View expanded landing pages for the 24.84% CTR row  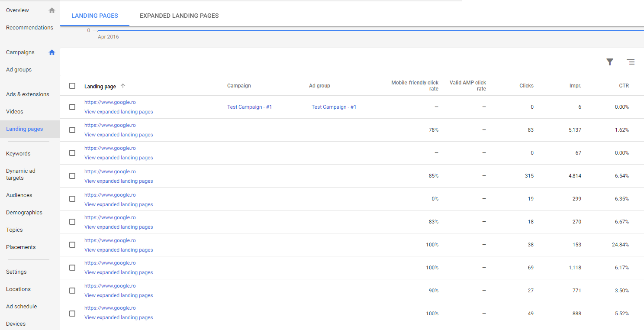119,250
